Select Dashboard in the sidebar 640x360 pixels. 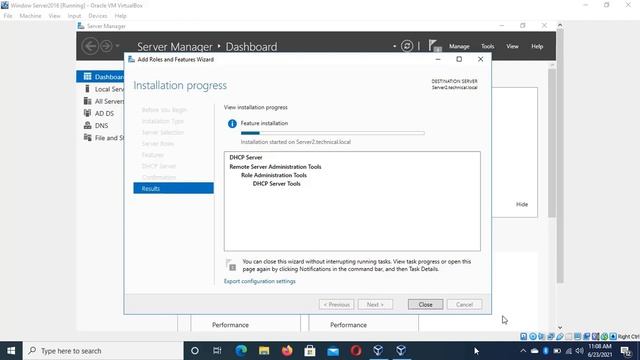100,77
